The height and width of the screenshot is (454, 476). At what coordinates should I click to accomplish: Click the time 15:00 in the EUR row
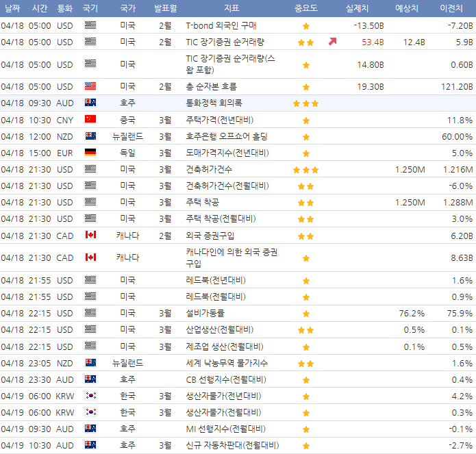pyautogui.click(x=40, y=153)
